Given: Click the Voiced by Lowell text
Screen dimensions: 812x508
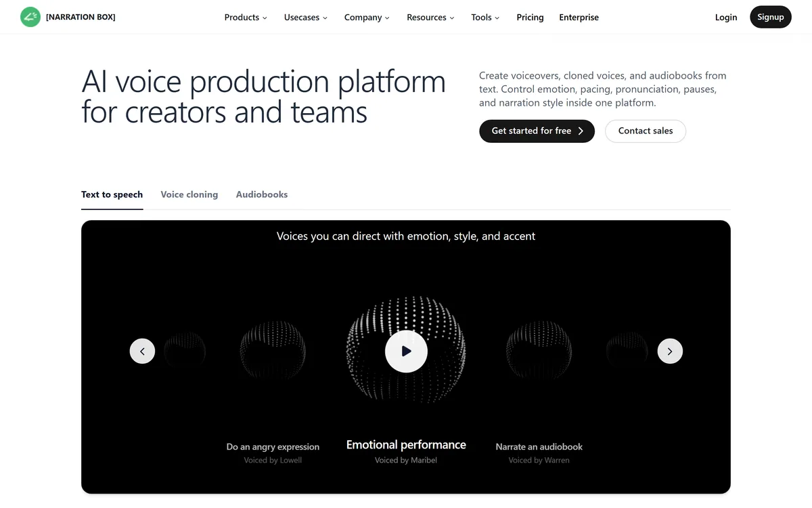Looking at the screenshot, I should (x=273, y=461).
